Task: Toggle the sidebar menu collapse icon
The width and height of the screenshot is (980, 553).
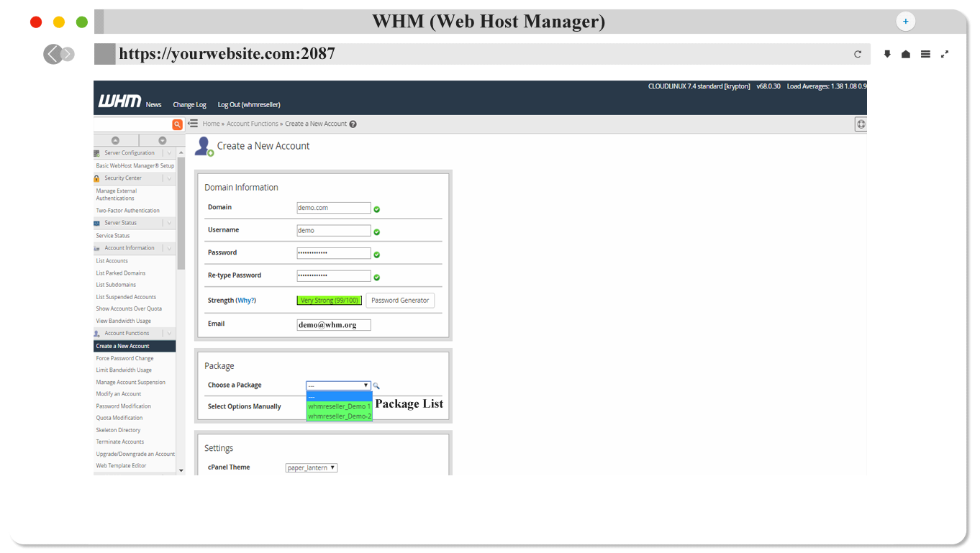Action: [193, 124]
